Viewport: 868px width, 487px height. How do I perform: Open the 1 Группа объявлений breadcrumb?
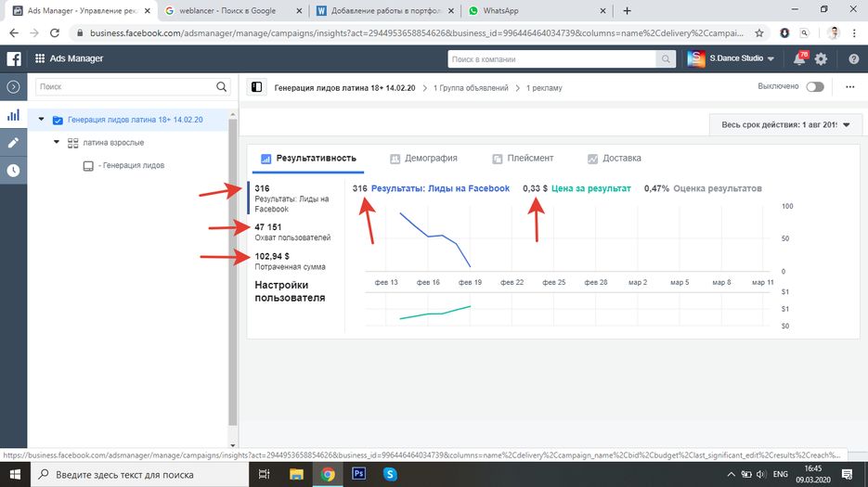point(471,88)
